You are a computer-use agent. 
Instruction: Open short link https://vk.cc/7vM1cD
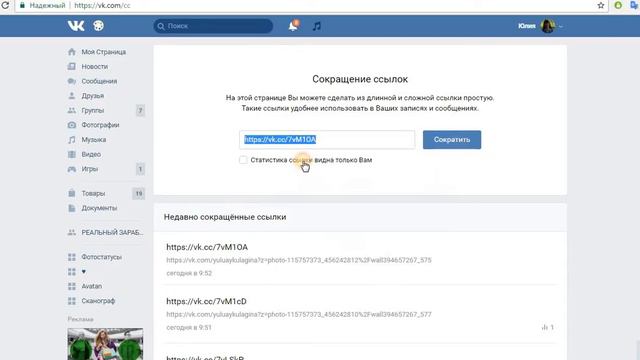[207, 301]
